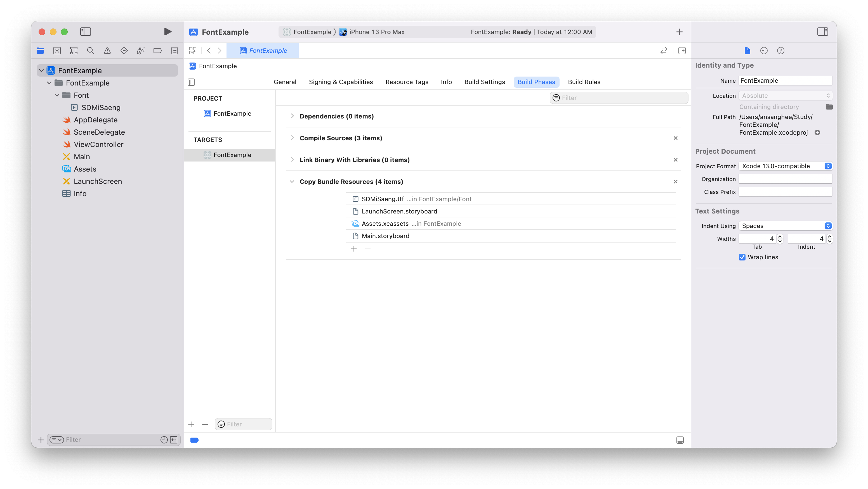Screen dimensions: 868x489
Task: Toggle the left navigator sidebar
Action: [x=86, y=32]
